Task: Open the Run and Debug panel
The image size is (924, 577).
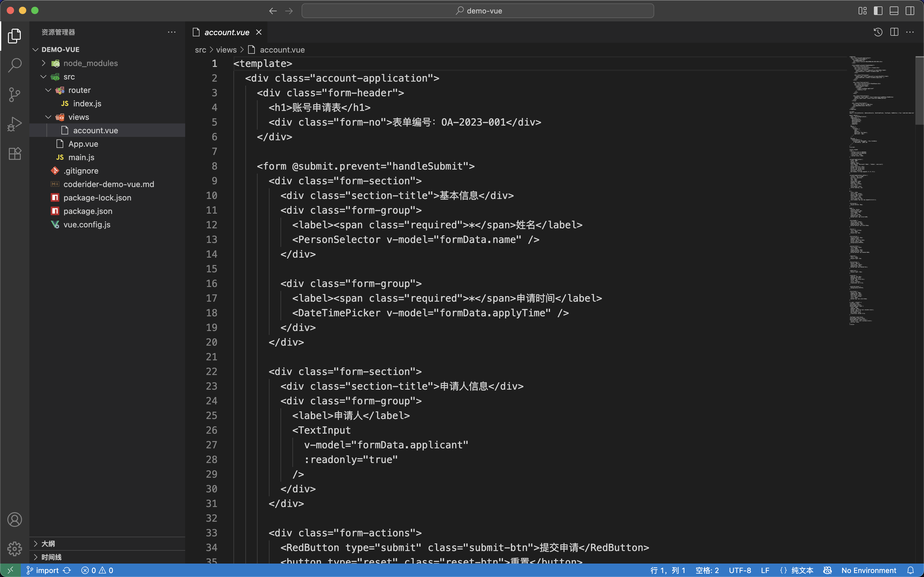Action: [x=14, y=124]
